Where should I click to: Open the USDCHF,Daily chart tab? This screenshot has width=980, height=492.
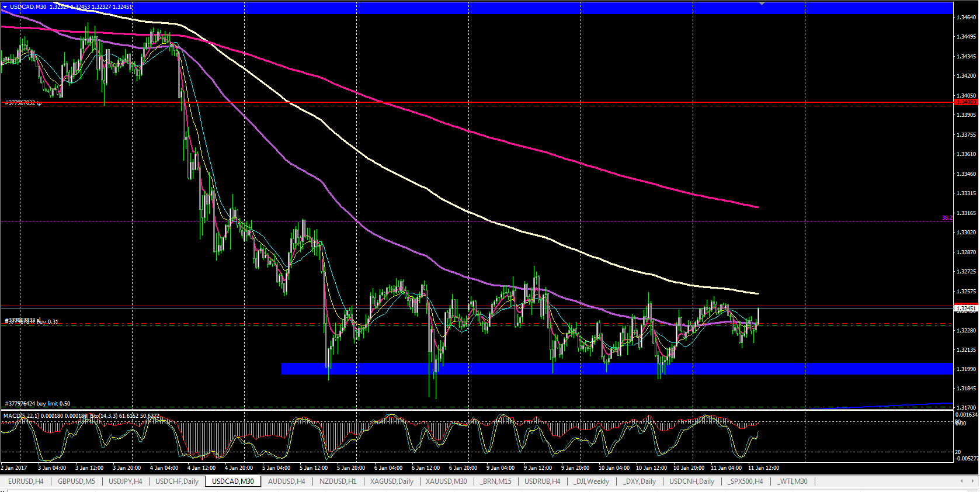177,481
